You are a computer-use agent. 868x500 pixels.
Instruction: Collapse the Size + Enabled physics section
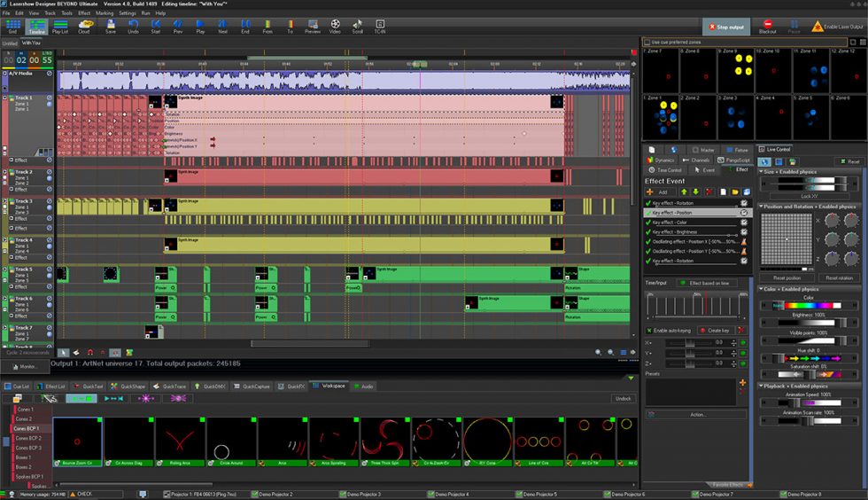coord(761,171)
